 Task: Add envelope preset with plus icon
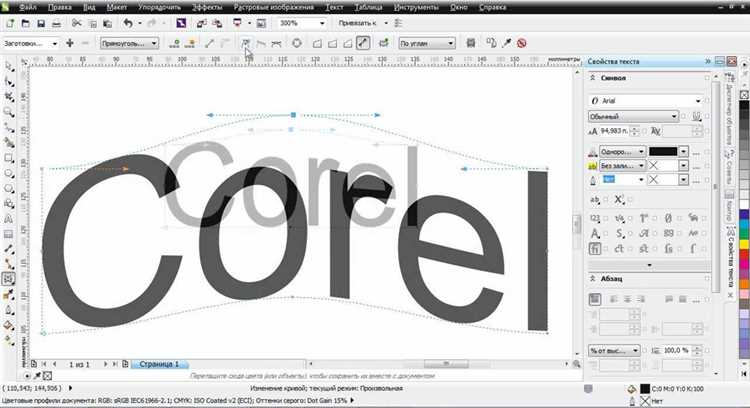click(x=70, y=43)
